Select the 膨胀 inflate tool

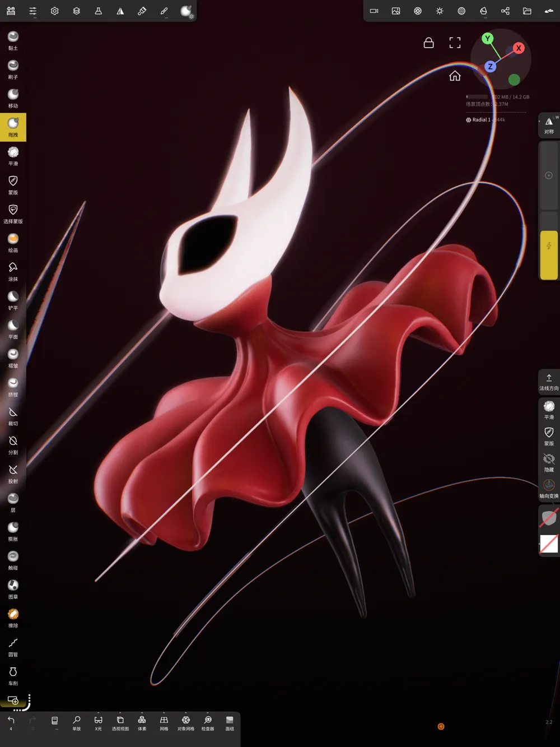pyautogui.click(x=13, y=531)
